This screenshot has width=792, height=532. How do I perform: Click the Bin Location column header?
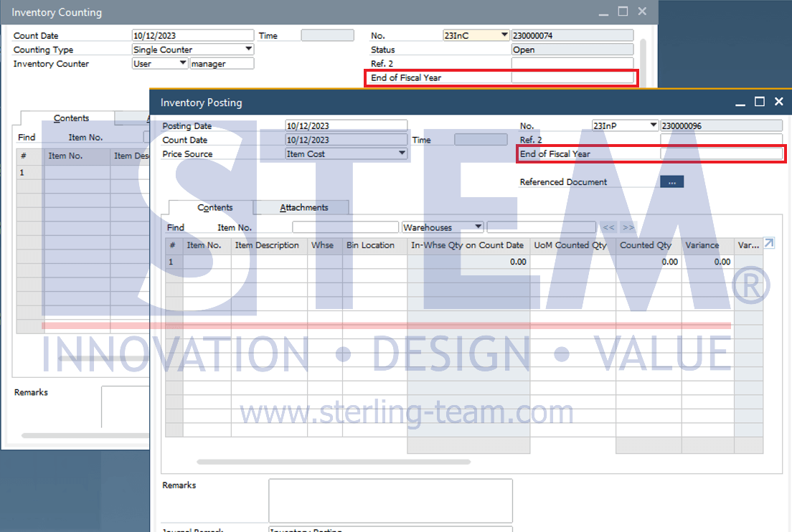374,245
